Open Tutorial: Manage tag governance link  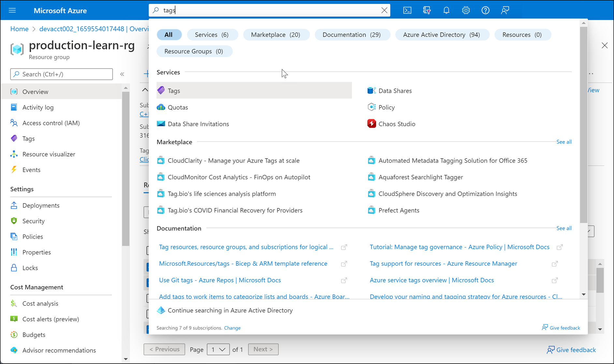click(x=460, y=247)
